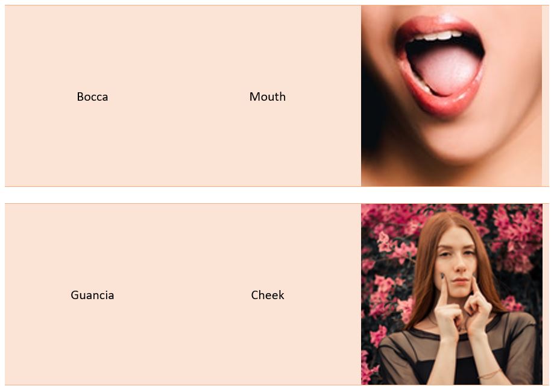Open the open-mouth photo

451,96
